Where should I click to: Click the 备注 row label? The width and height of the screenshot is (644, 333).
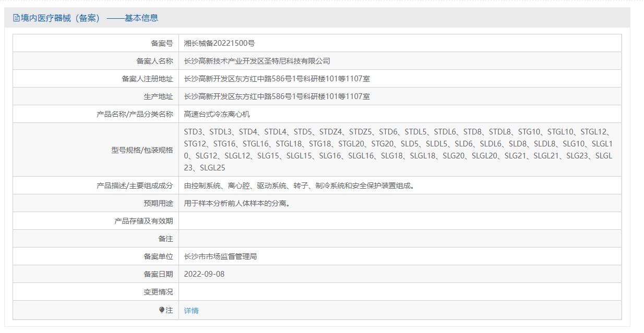click(x=165, y=239)
